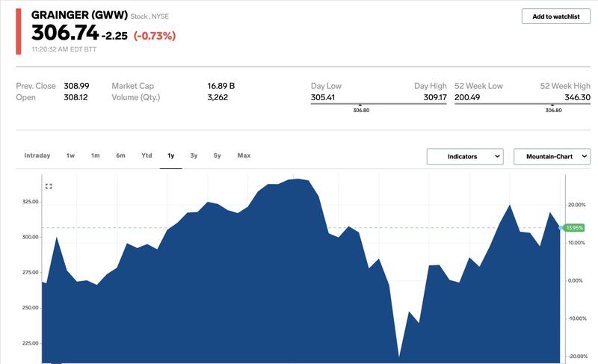Viewport: 598px width, 364px height.
Task: Switch chart to 1w range
Action: coord(70,155)
